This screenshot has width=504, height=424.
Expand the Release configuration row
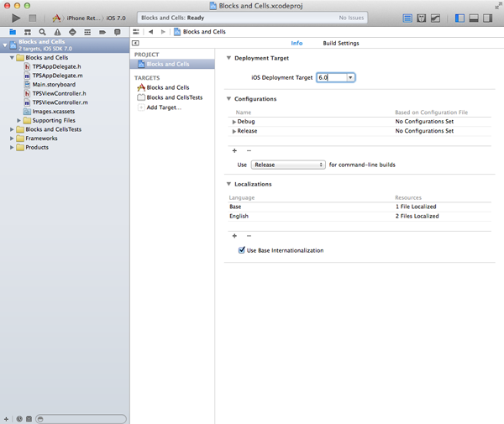coord(234,131)
